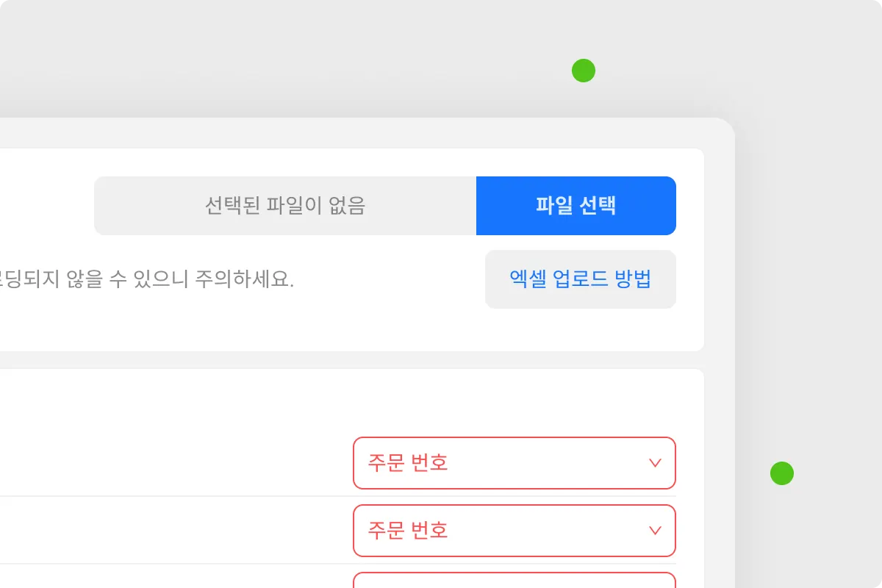Click the gray panel's rounded top-right corner
This screenshot has height=588, width=882.
(723, 129)
